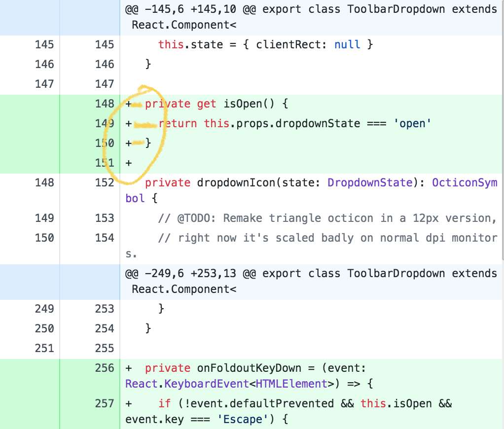Click line number 253
504x429 pixels.
[105, 309]
